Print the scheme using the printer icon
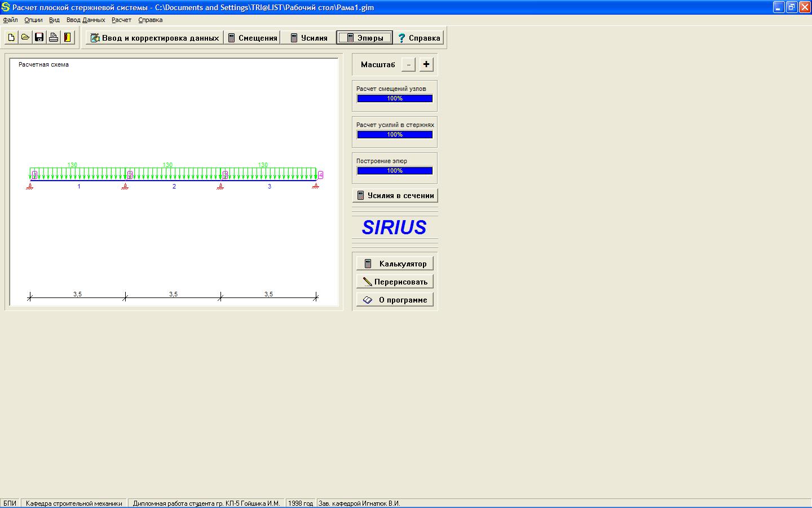This screenshot has height=508, width=812. click(x=54, y=38)
